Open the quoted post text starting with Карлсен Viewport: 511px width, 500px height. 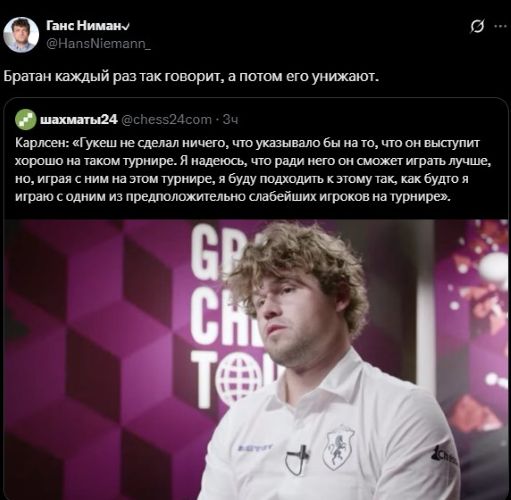click(253, 170)
